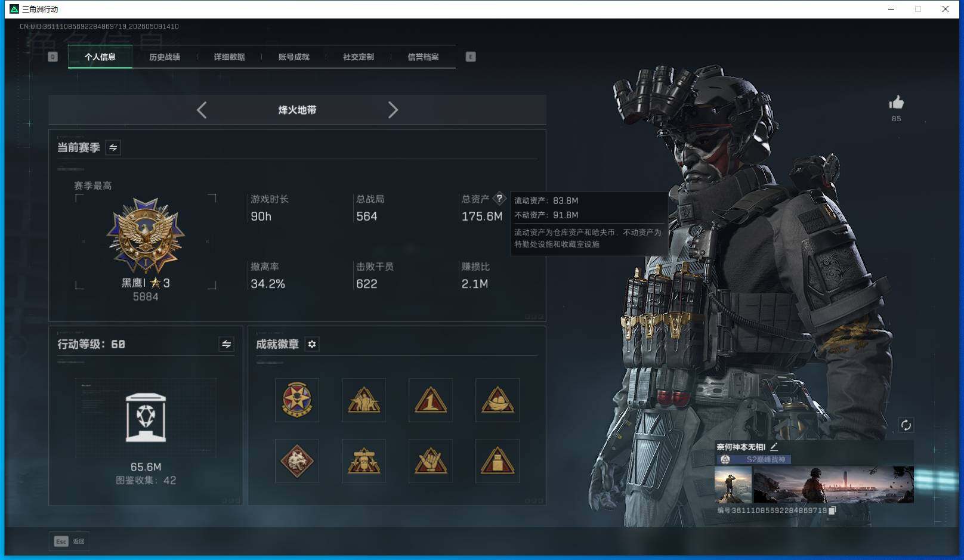Copy the player ID number
The height and width of the screenshot is (560, 964).
tap(832, 511)
